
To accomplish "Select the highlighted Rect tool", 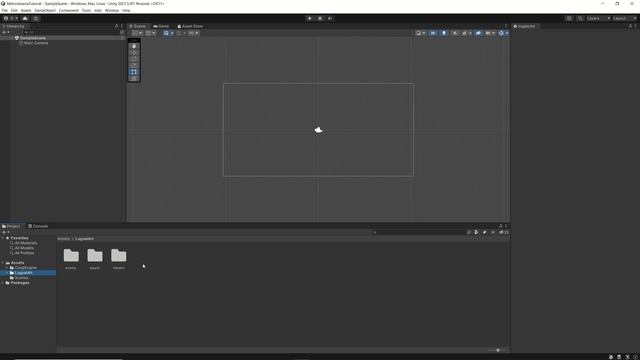I will click(x=134, y=72).
